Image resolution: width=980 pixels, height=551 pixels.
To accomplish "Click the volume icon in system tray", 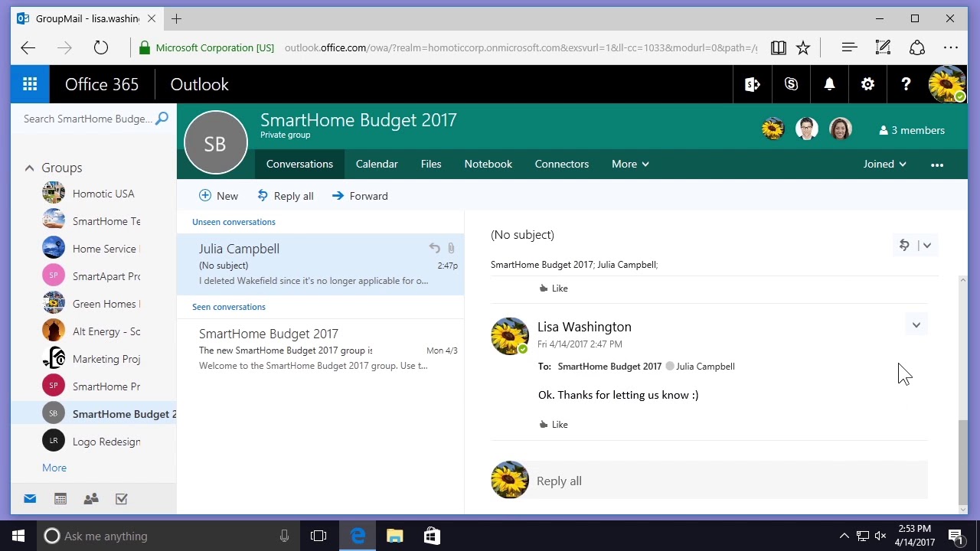I will (x=880, y=536).
